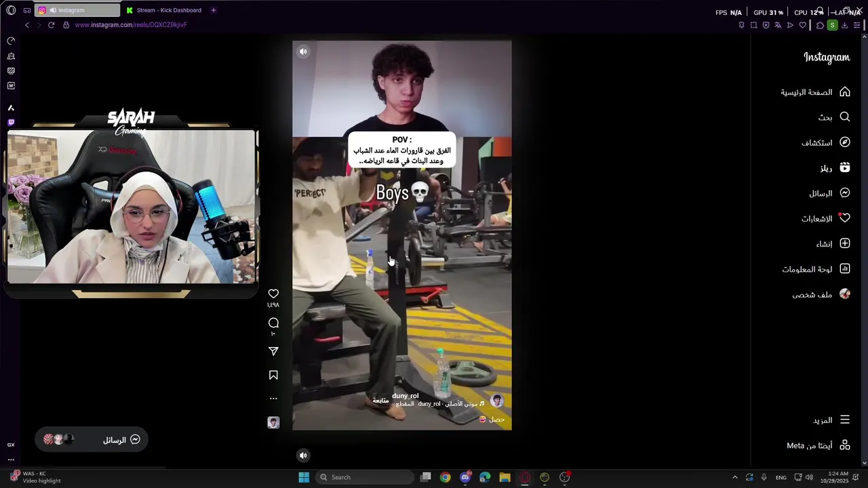
Task: Open Notifications (الإشعارات) heart icon
Action: [844, 218]
